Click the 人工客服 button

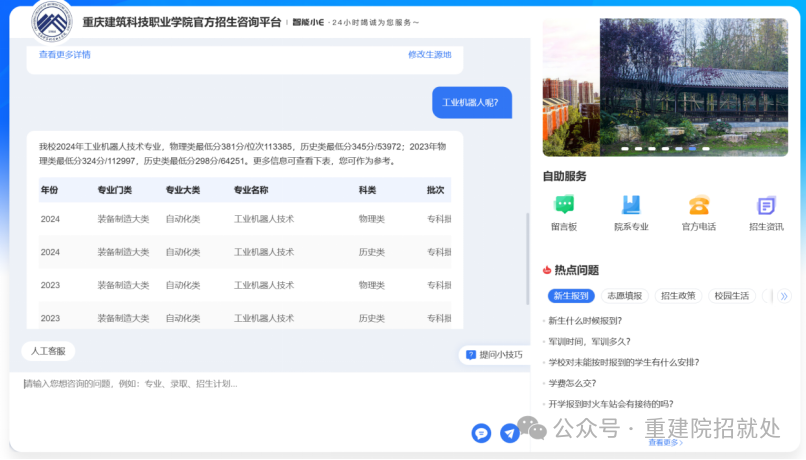[x=48, y=351]
